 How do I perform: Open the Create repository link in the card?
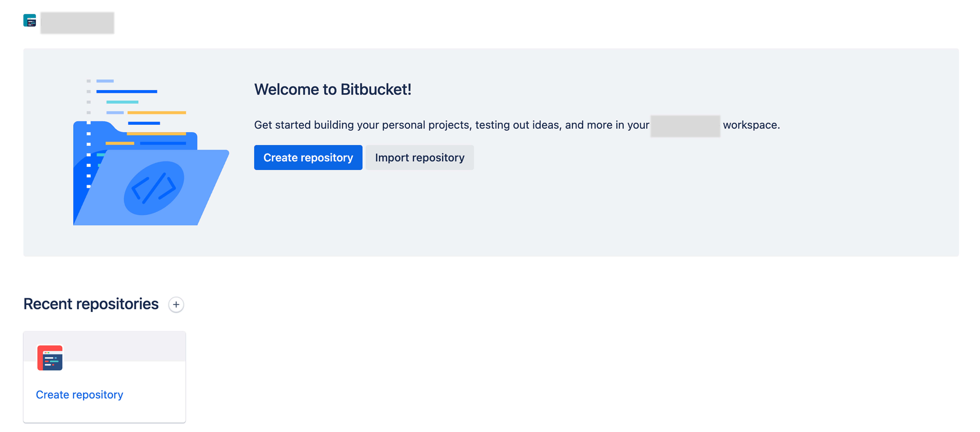[x=80, y=394]
